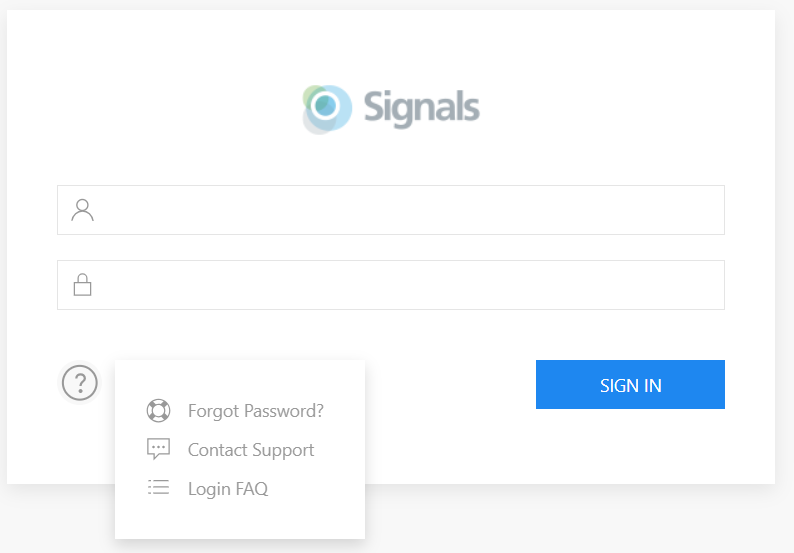The height and width of the screenshot is (553, 794).
Task: Focus the password input field
Action: click(391, 285)
